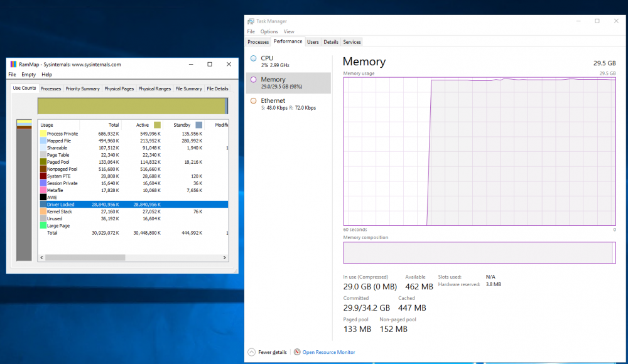Select the Process Private row
This screenshot has width=628, height=364.
pyautogui.click(x=133, y=134)
